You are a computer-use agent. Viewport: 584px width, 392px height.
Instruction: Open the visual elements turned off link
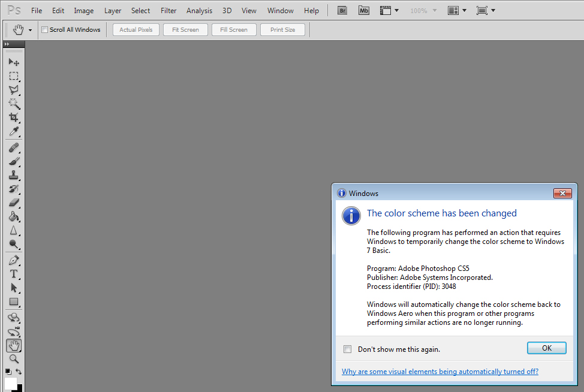(439, 372)
